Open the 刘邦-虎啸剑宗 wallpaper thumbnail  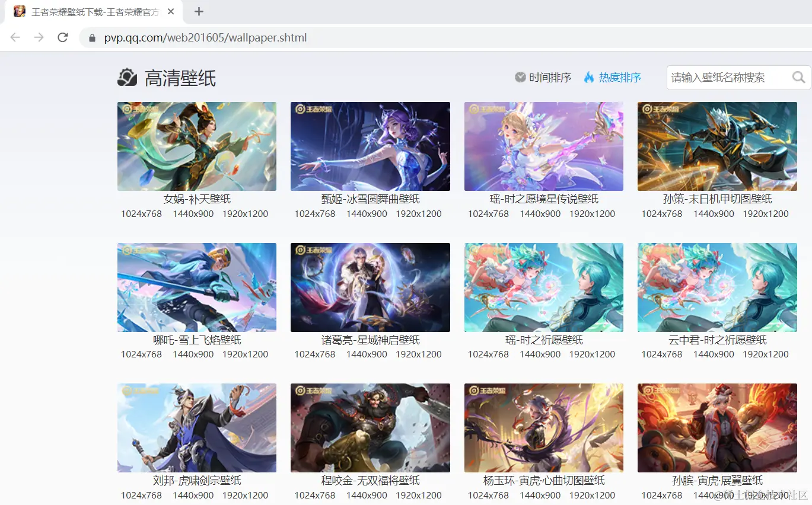(x=197, y=428)
